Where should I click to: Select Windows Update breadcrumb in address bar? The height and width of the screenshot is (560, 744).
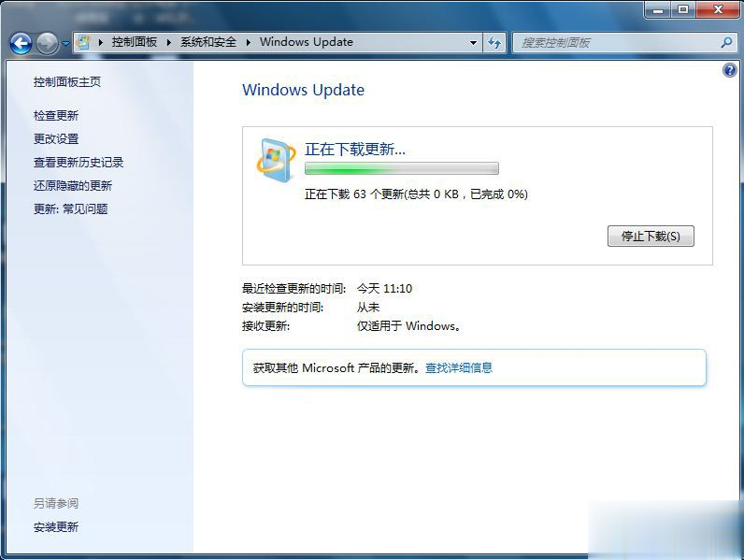(x=307, y=42)
